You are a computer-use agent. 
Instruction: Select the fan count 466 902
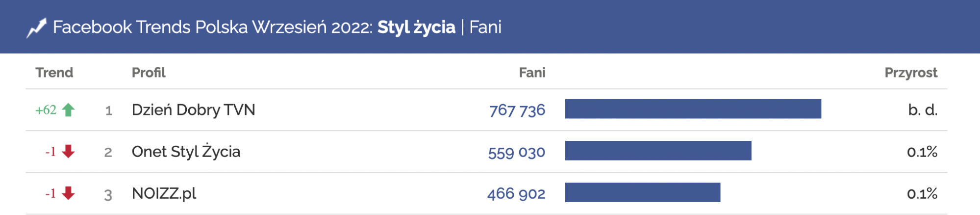pyautogui.click(x=516, y=194)
